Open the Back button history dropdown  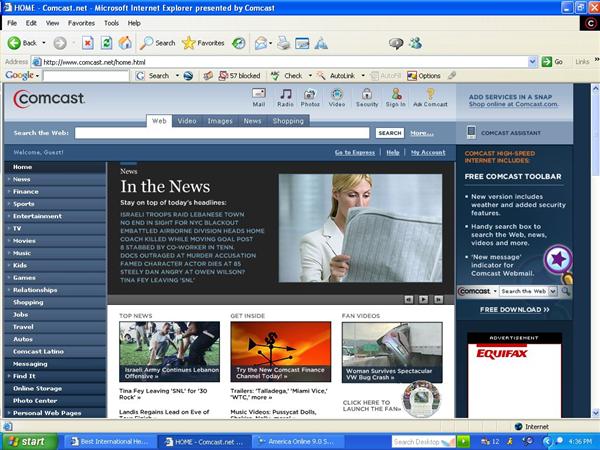pyautogui.click(x=44, y=43)
